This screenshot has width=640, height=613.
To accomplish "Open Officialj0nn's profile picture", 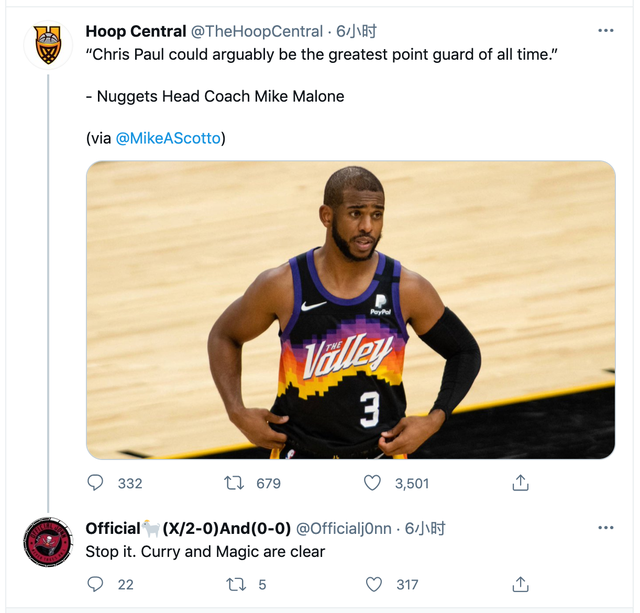I will point(47,542).
